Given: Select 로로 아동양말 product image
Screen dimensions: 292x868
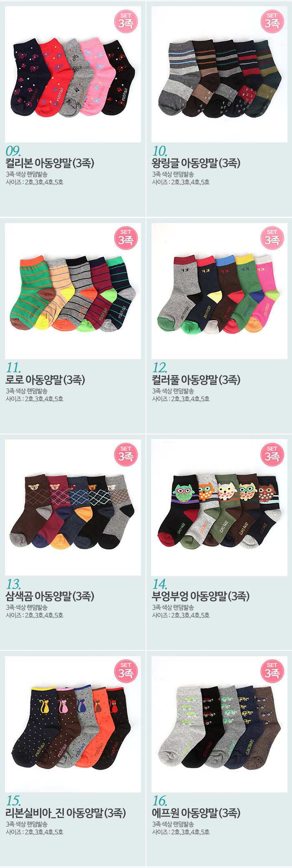Looking at the screenshot, I should pos(73,291).
